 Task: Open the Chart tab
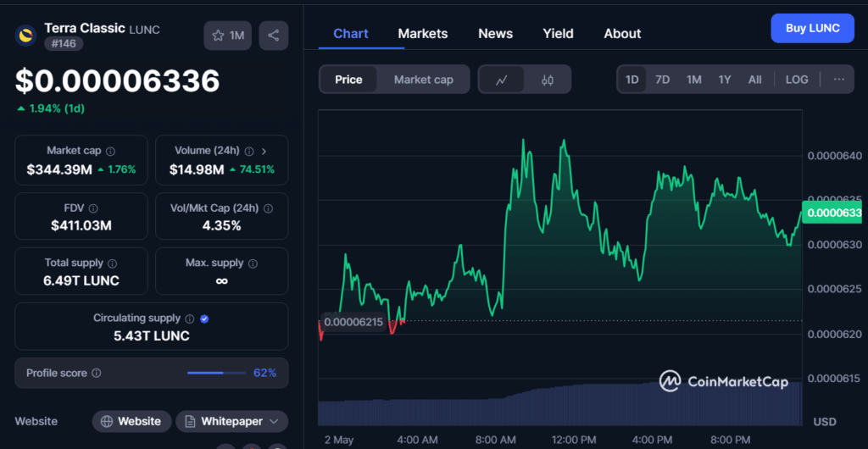click(x=351, y=34)
